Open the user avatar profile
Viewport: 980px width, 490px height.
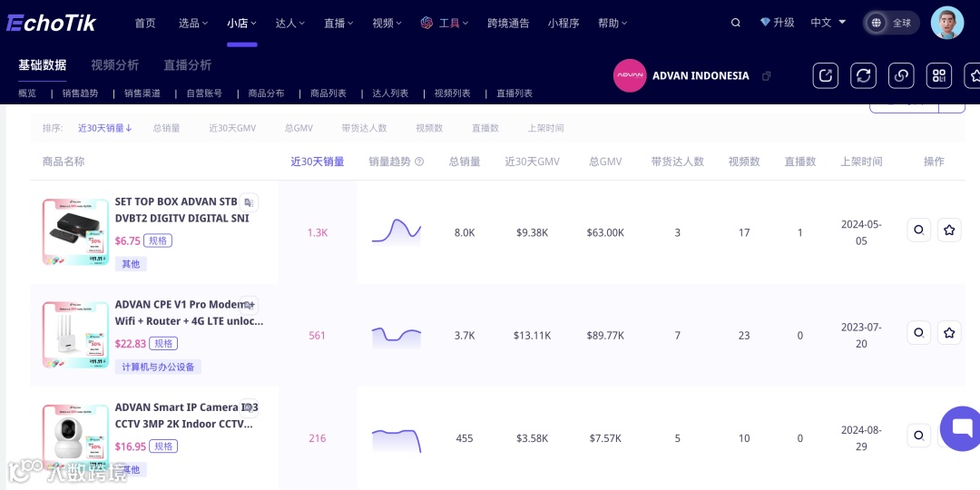click(x=946, y=23)
